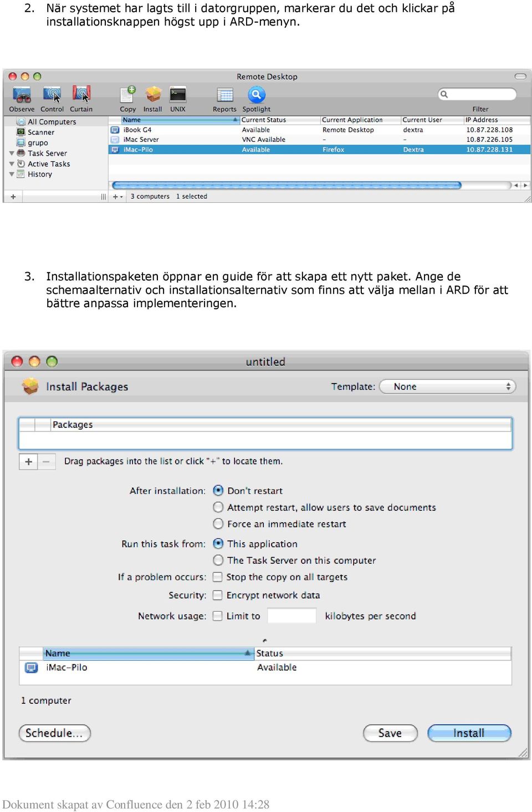The height and width of the screenshot is (812, 532).
Task: Click the plus button below sidebar
Action: 13,196
